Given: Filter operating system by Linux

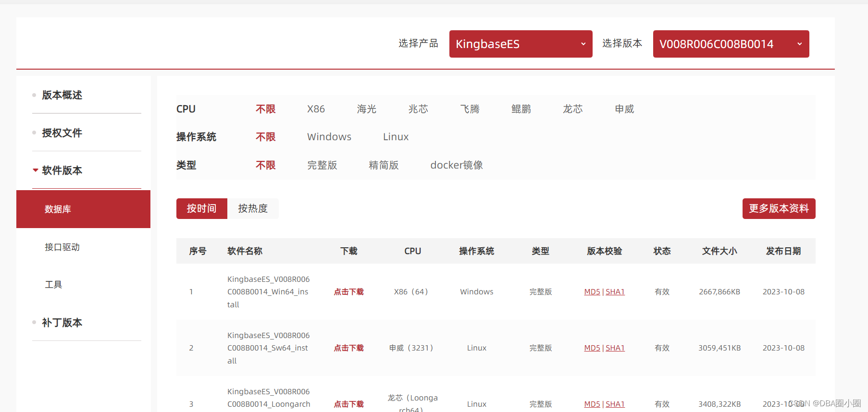Looking at the screenshot, I should pos(396,137).
